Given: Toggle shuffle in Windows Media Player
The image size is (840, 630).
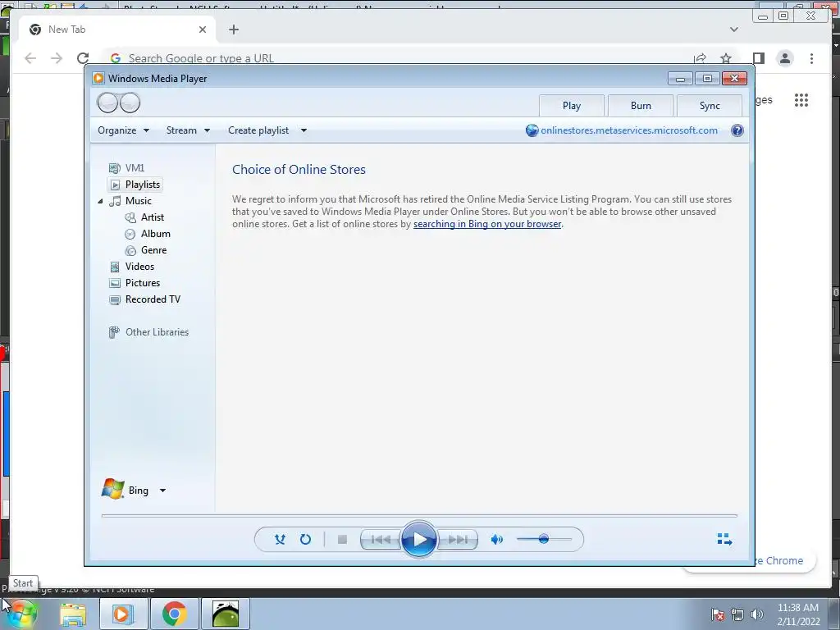Looking at the screenshot, I should [280, 540].
